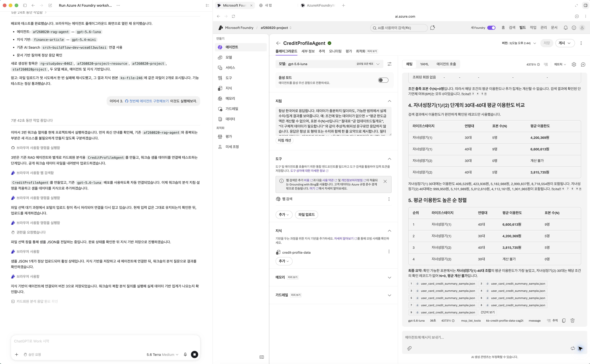Open 평가 in the sidebar 최적화 section

(x=240, y=137)
